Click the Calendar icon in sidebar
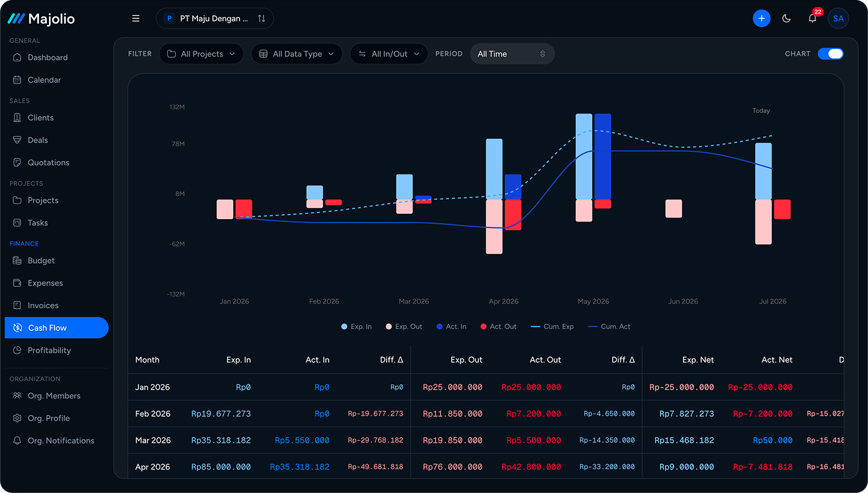Image resolution: width=868 pixels, height=493 pixels. 17,80
